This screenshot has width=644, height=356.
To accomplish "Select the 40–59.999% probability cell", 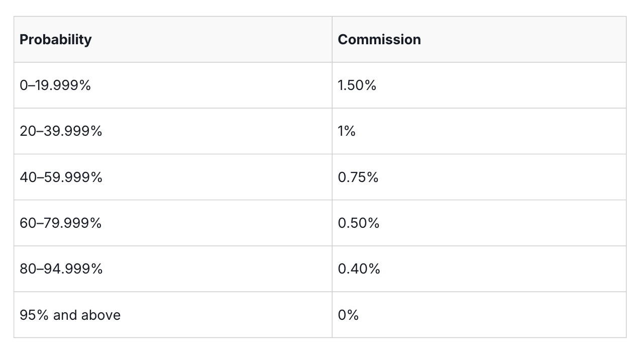I will [61, 177].
